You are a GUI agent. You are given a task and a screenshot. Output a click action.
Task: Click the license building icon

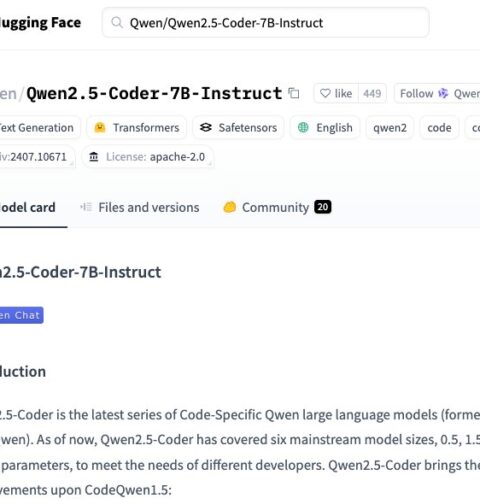94,157
